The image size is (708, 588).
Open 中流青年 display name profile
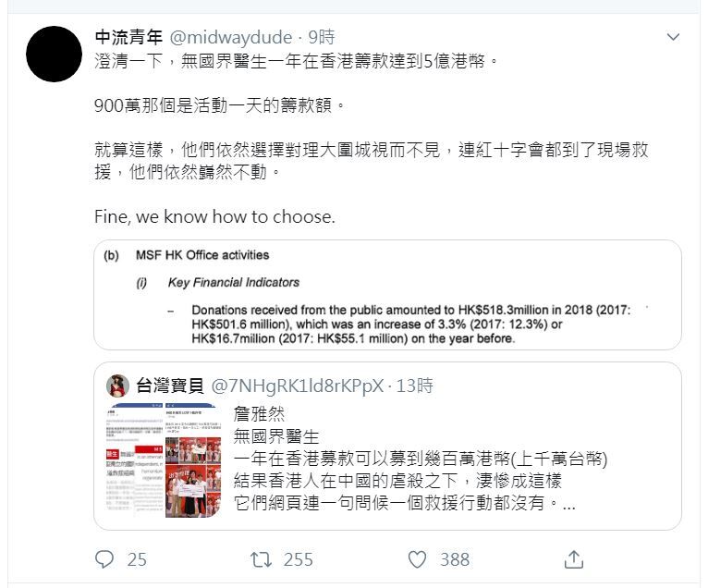(128, 37)
